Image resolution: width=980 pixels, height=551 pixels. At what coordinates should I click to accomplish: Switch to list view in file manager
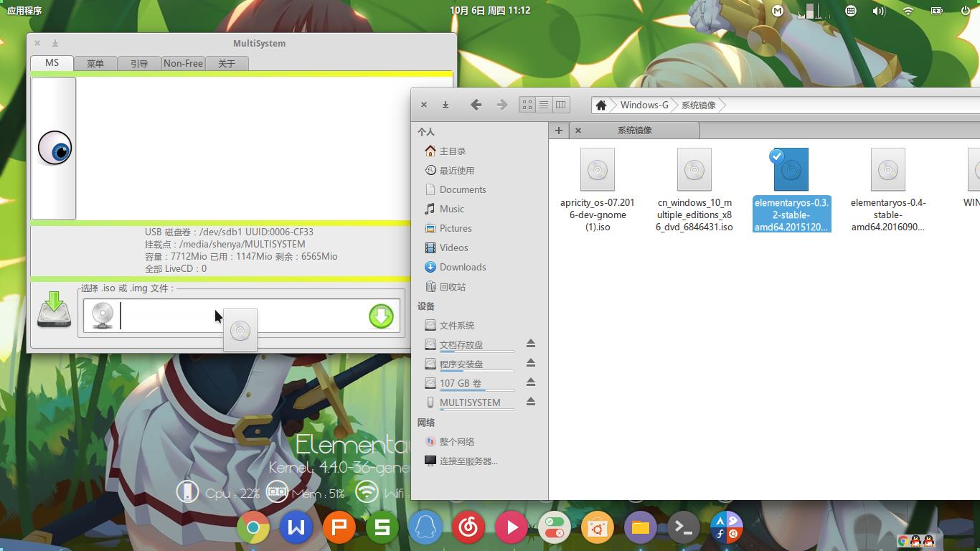pos(544,105)
